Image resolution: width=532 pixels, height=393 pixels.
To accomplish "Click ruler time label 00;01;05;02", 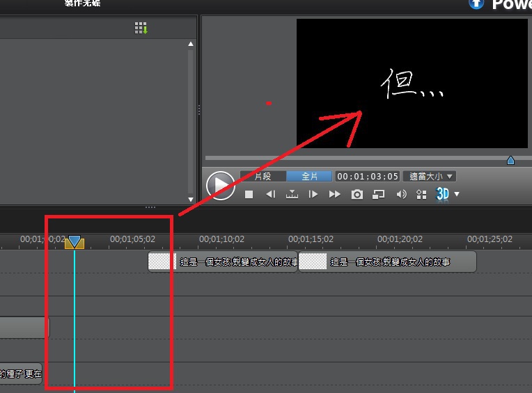I will pyautogui.click(x=132, y=239).
